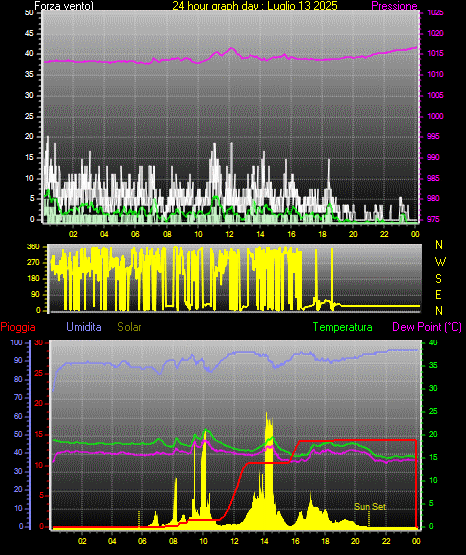Viewport: 466px width, 555px height.
Task: Click the 14 hour tick on bottom graph
Action: [264, 541]
